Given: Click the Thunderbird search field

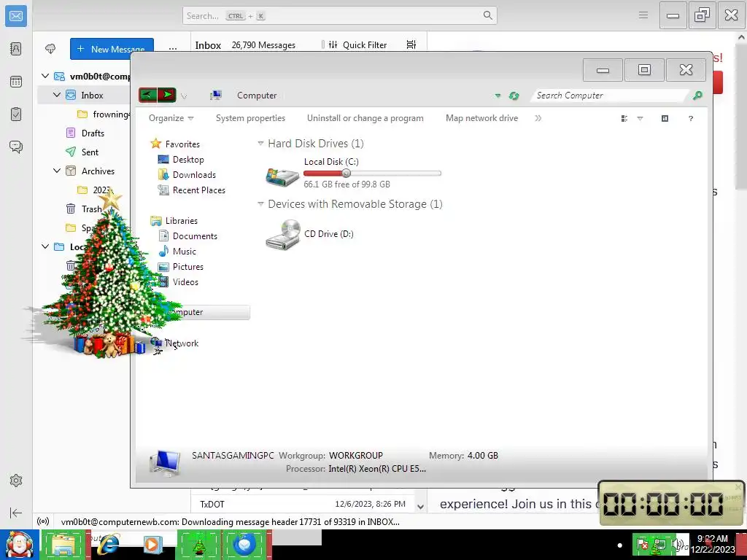Looking at the screenshot, I should [340, 16].
